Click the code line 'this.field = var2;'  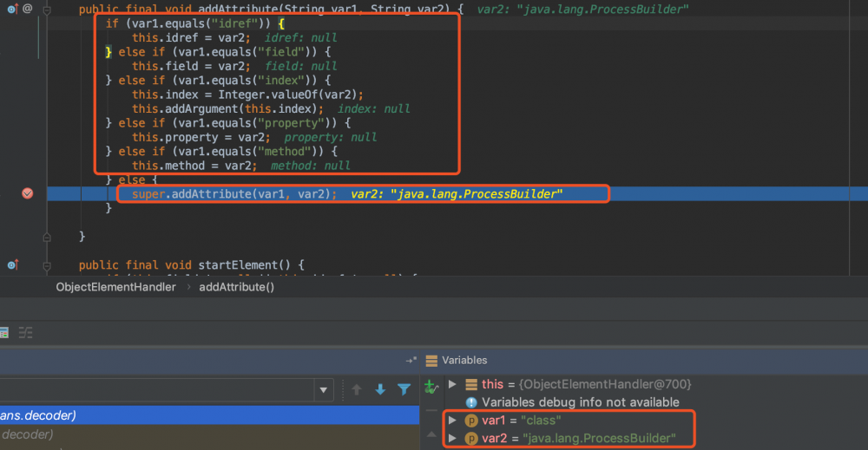(x=191, y=67)
